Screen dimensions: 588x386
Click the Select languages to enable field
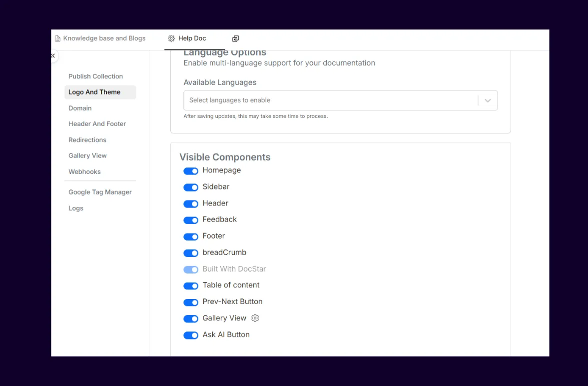click(x=330, y=100)
